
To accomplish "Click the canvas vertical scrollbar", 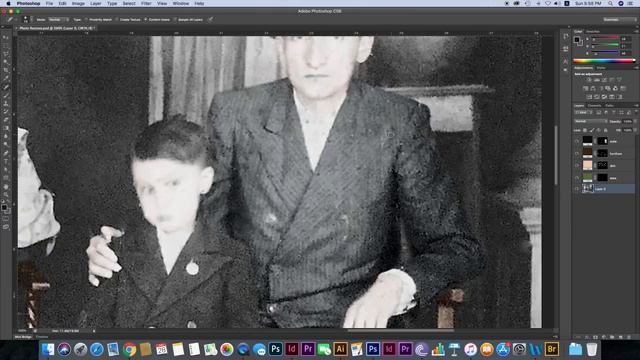I will pos(556,155).
